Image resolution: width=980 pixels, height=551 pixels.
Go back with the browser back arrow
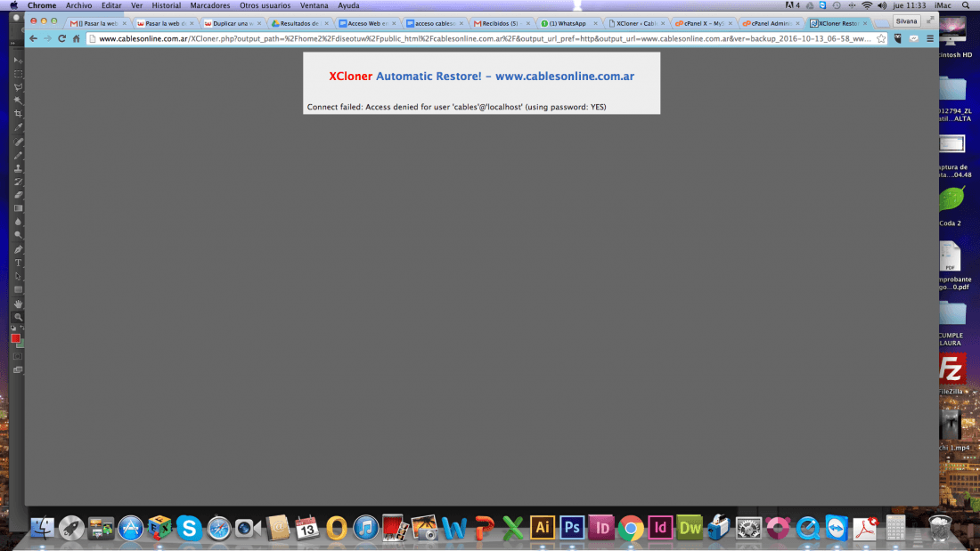coord(33,39)
